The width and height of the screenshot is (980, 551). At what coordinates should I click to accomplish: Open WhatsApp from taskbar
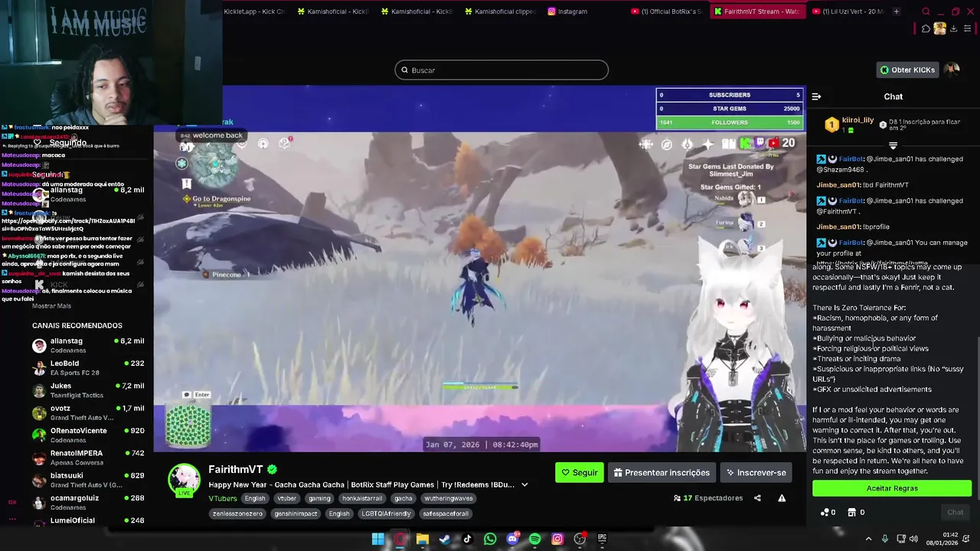click(x=490, y=539)
